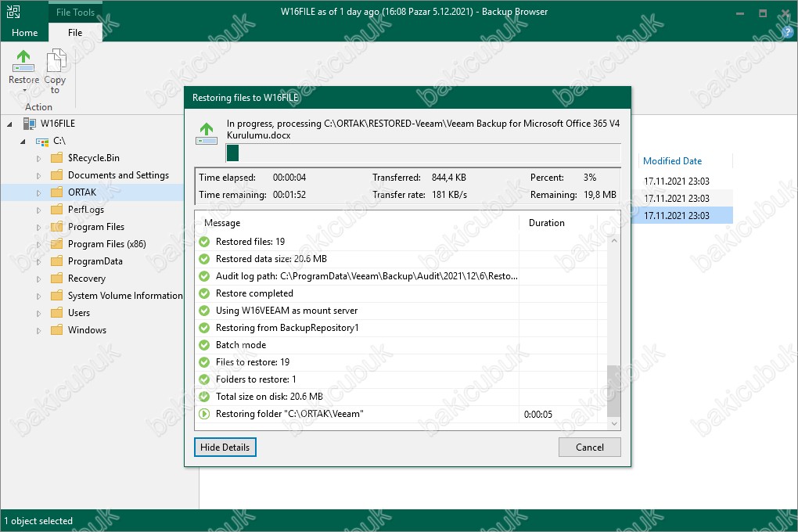Expand the Users folder node
This screenshot has width=798, height=532.
pos(38,314)
